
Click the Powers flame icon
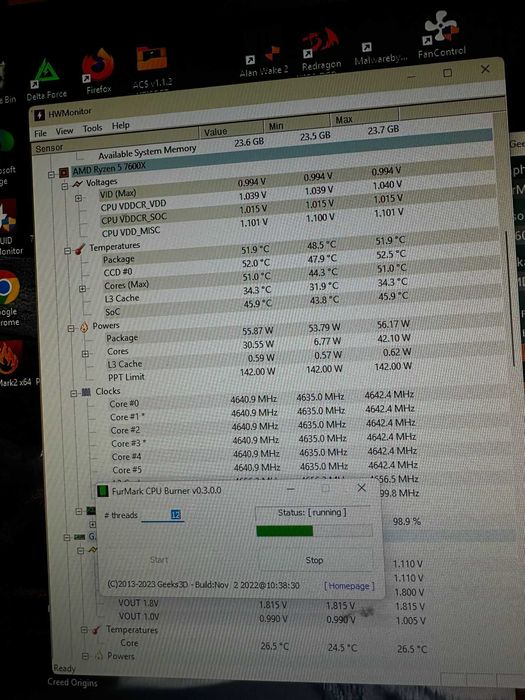[84, 327]
